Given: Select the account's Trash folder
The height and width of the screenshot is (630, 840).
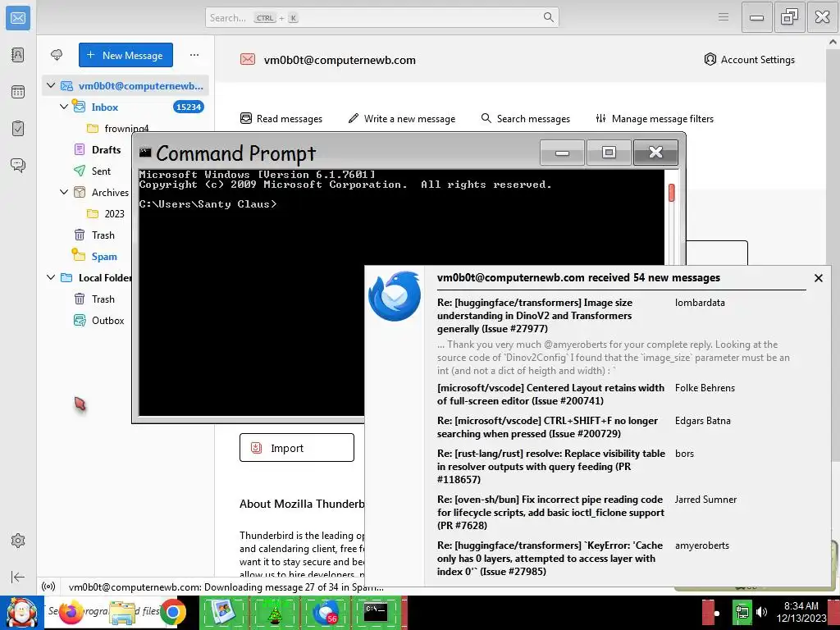Looking at the screenshot, I should click(x=103, y=235).
